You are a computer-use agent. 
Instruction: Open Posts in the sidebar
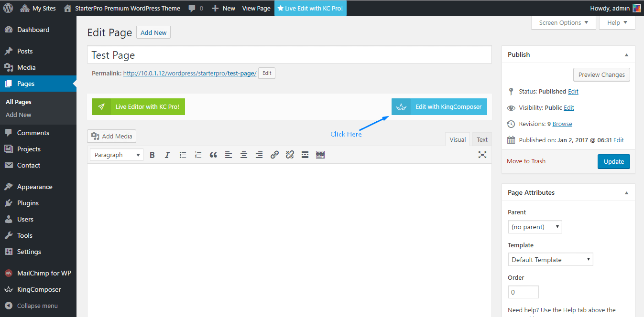[x=38, y=51]
